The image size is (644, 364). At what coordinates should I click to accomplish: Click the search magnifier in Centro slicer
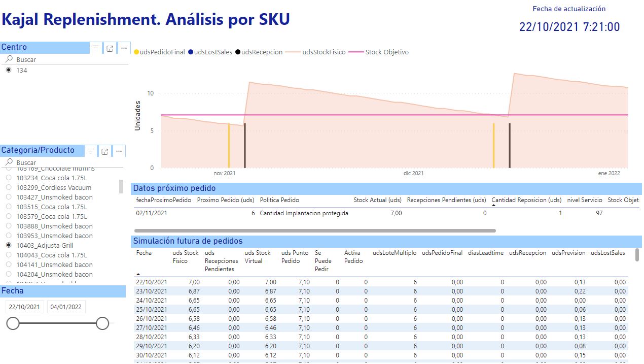coord(9,59)
